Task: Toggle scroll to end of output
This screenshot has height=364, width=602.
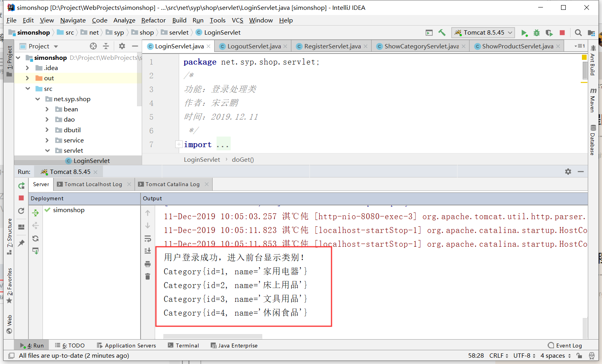Action: [148, 251]
